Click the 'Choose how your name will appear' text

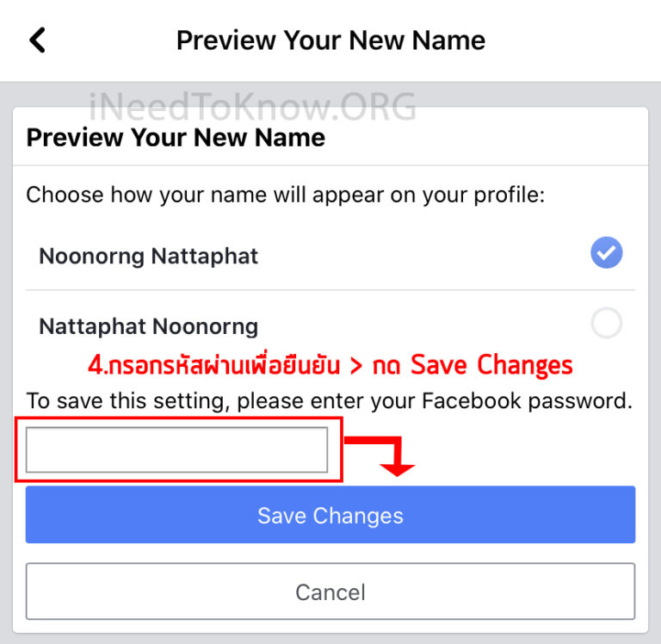(x=285, y=194)
